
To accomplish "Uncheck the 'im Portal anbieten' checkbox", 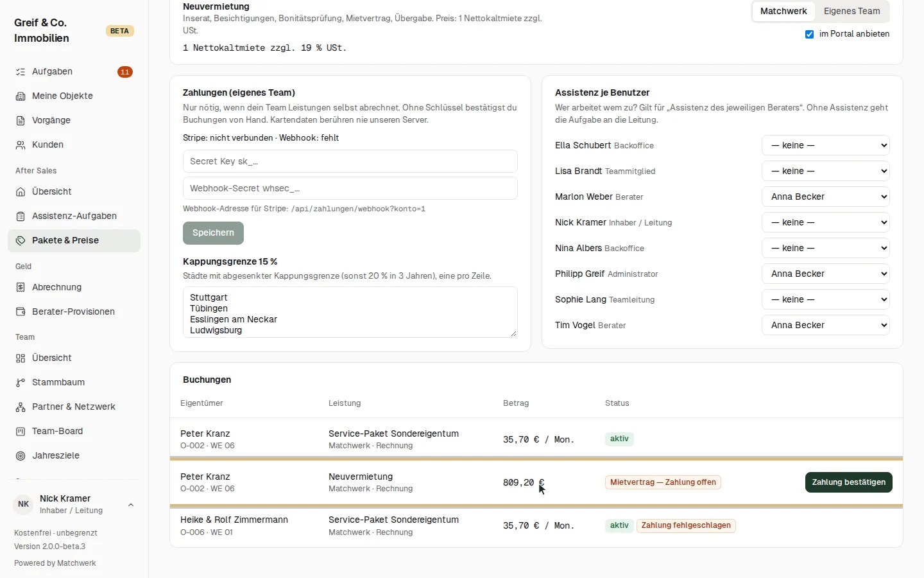I will [810, 34].
